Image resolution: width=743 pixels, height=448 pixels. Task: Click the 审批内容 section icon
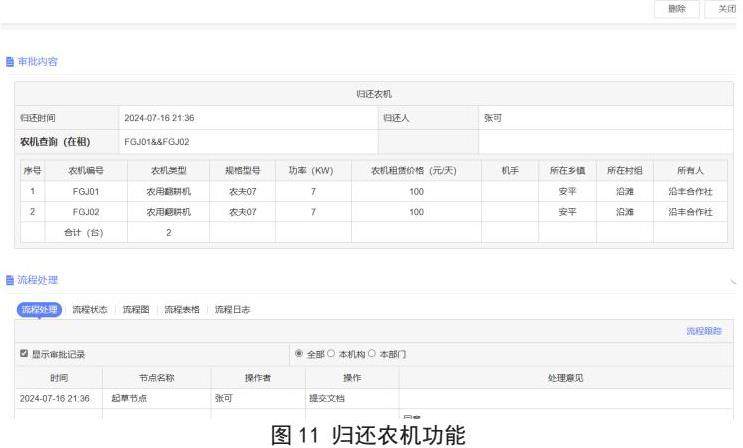point(10,62)
